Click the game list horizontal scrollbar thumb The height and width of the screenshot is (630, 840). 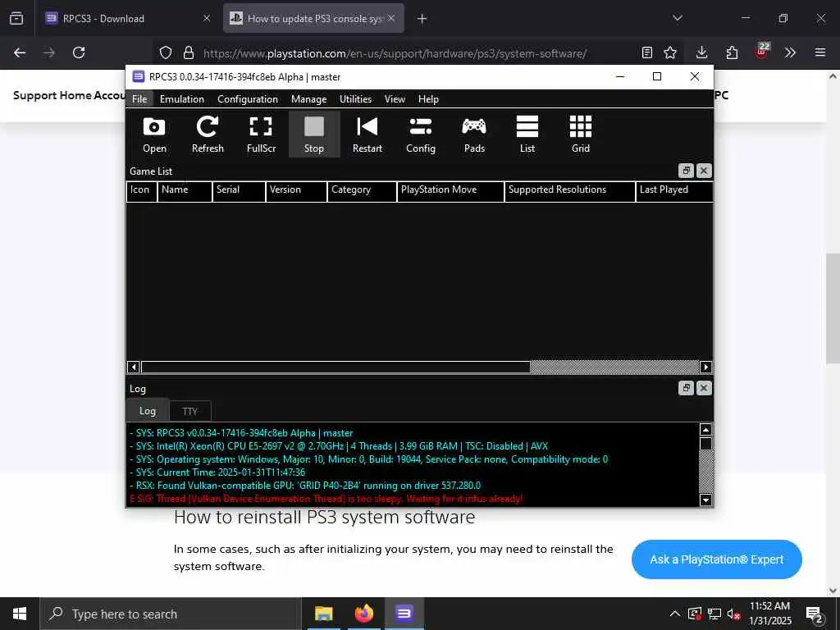coord(336,367)
